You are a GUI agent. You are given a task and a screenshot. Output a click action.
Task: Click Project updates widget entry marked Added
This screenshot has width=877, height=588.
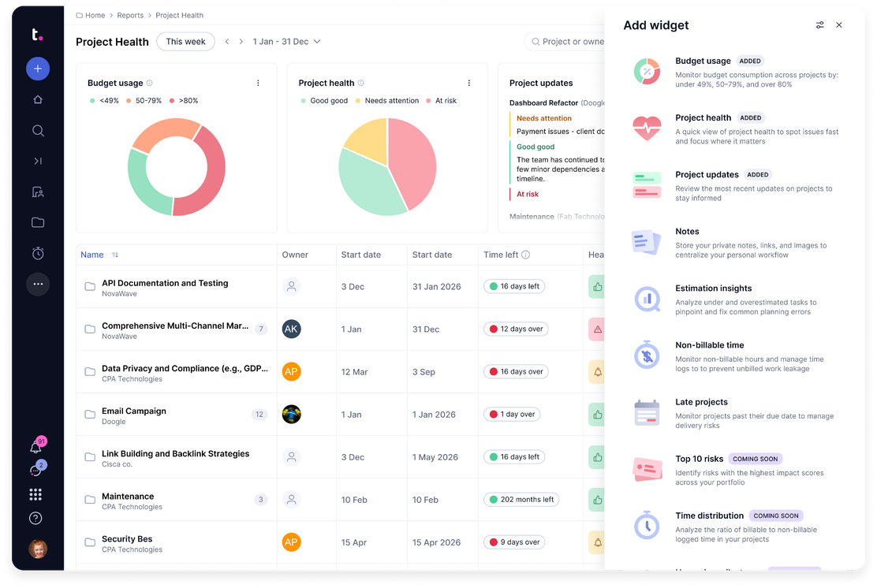[736, 186]
